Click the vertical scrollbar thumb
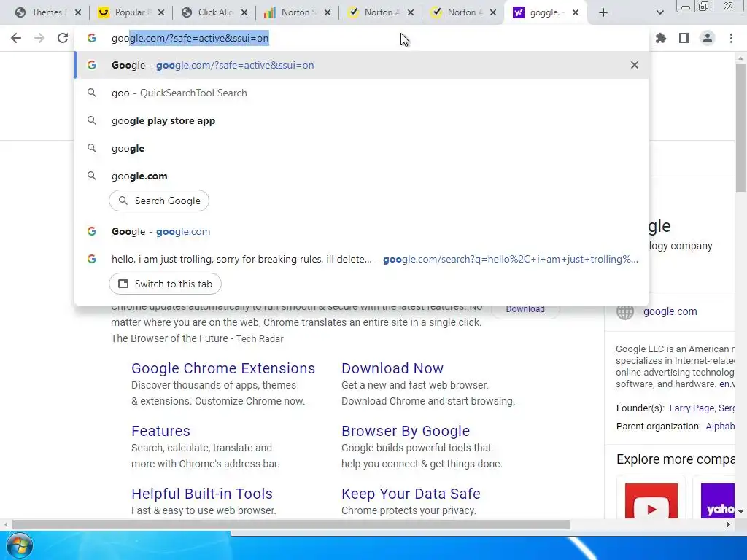This screenshot has height=560, width=747. [x=740, y=128]
